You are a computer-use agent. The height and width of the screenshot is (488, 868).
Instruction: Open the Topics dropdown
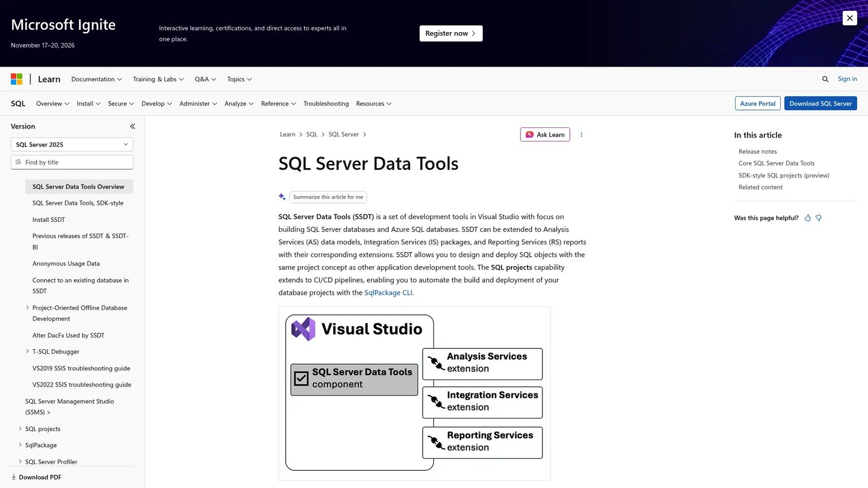(239, 79)
